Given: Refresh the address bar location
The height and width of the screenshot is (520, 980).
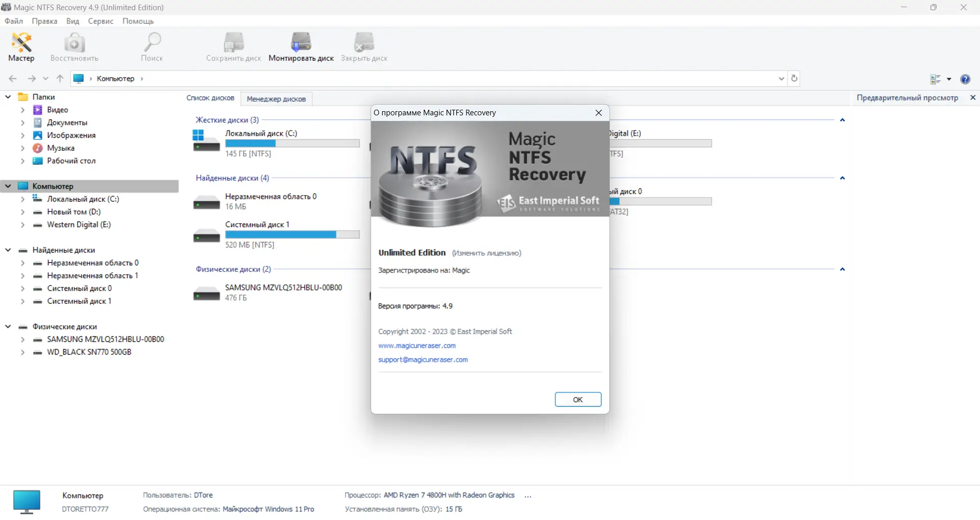Looking at the screenshot, I should 794,79.
